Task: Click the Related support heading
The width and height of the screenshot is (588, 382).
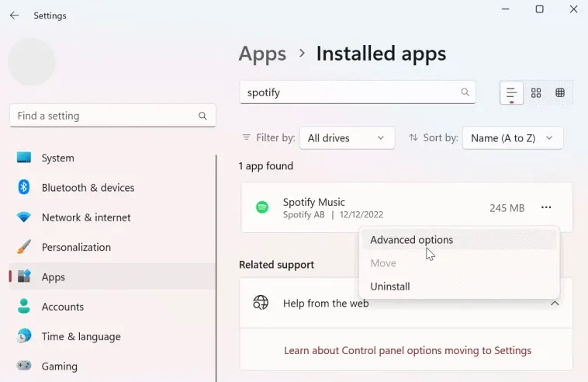Action: click(276, 265)
